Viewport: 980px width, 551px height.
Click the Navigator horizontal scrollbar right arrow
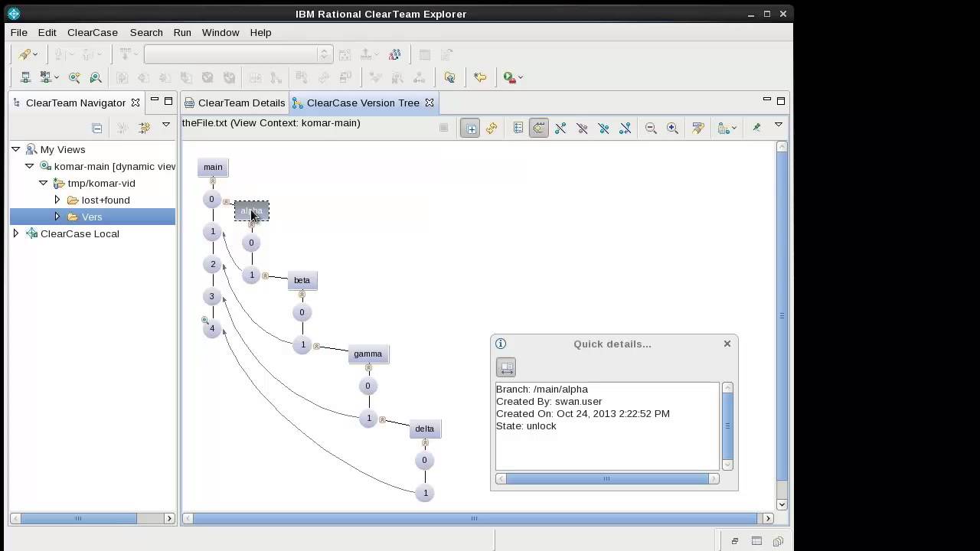pyautogui.click(x=169, y=518)
